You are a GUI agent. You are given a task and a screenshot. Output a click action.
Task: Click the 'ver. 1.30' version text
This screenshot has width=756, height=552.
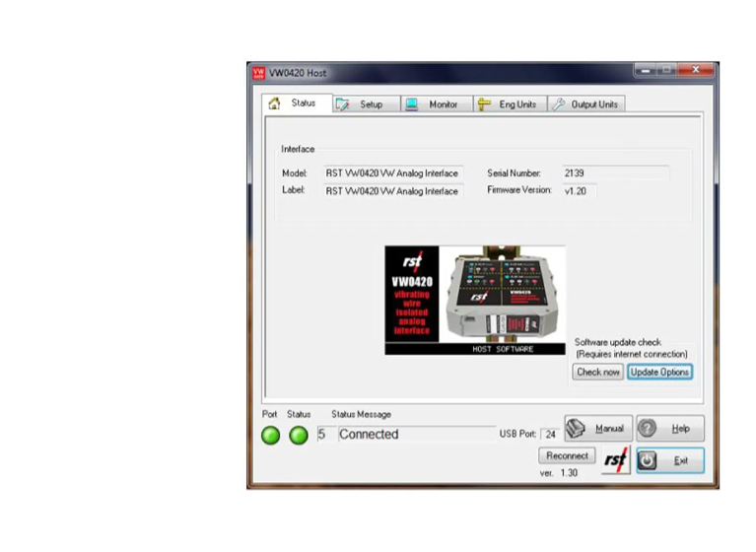point(558,473)
